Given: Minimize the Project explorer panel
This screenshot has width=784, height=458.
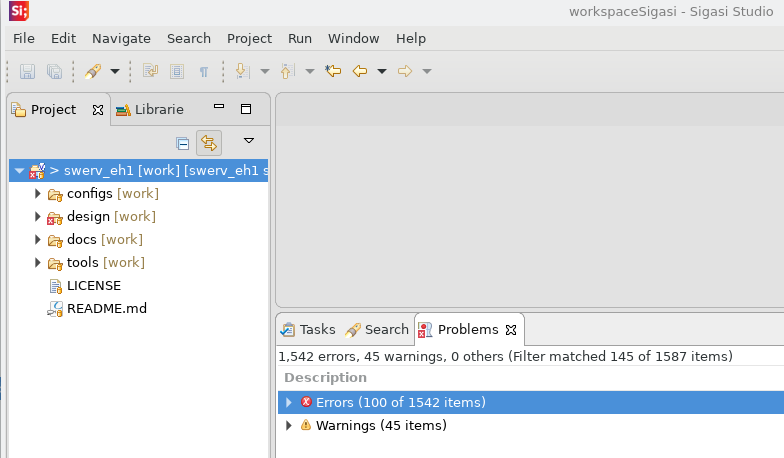Looking at the screenshot, I should pos(219,106).
